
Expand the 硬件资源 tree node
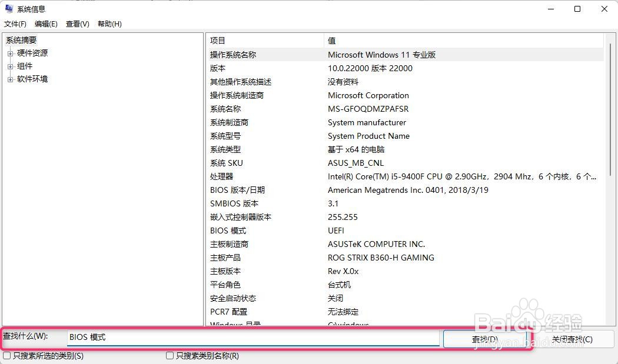tap(10, 53)
